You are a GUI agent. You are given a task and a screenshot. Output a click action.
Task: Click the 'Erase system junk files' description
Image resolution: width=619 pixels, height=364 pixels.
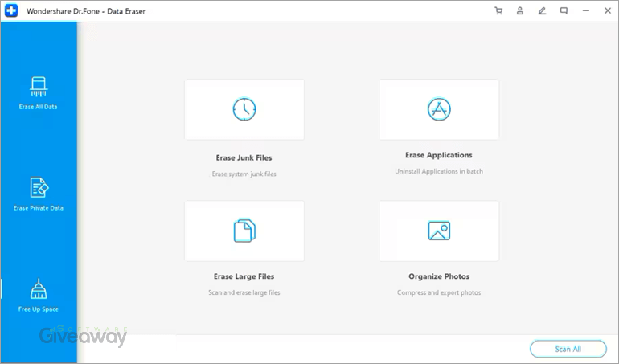pos(244,174)
